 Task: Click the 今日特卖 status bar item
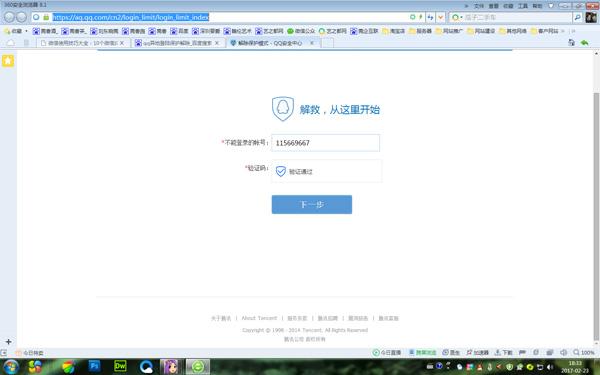coord(30,353)
